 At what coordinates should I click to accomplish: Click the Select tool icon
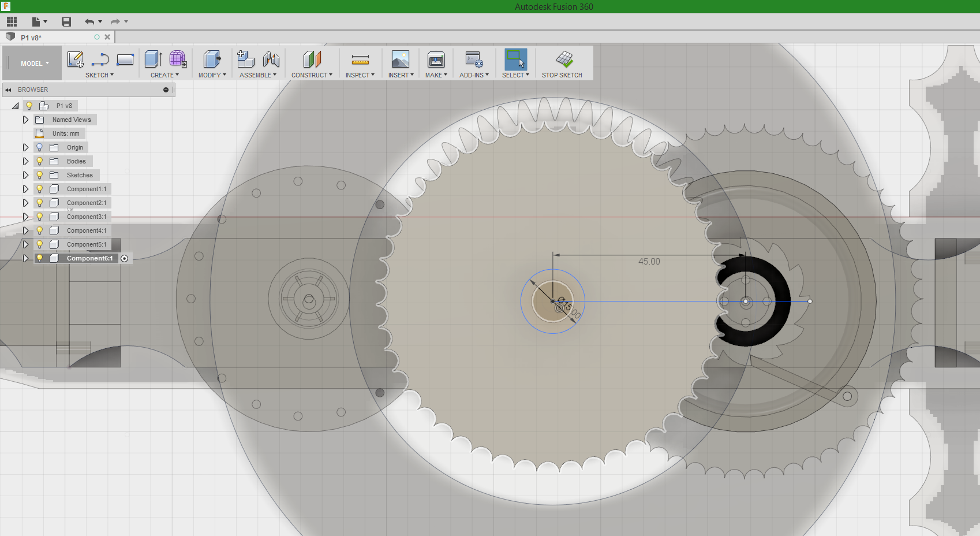(x=516, y=59)
